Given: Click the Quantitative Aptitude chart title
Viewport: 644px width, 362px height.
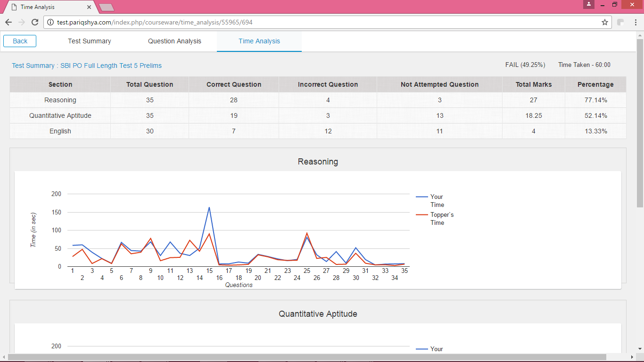Looking at the screenshot, I should [x=318, y=314].
